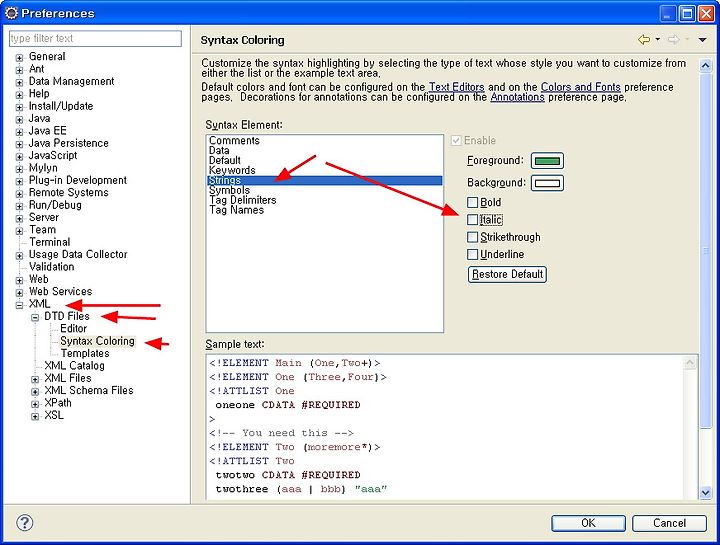720x545 pixels.
Task: Expand the XPath node
Action: [35, 405]
